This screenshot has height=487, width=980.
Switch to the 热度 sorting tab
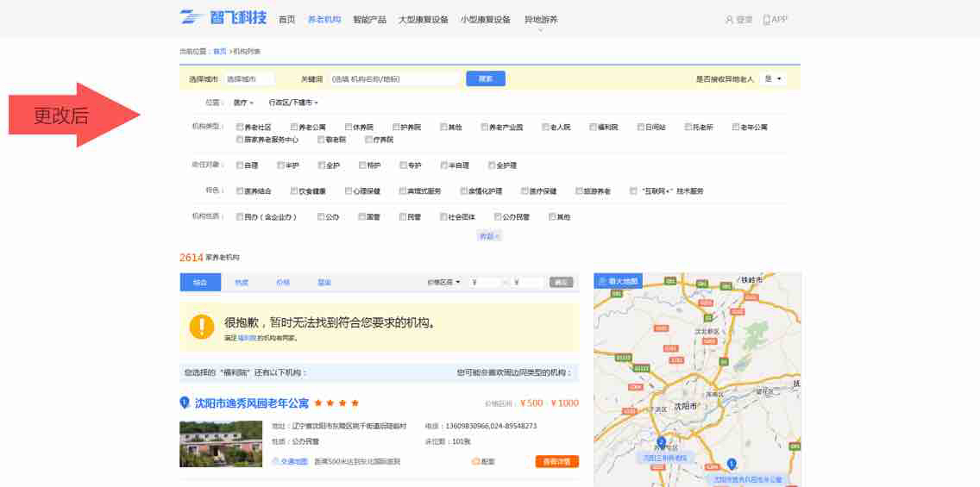(x=242, y=282)
